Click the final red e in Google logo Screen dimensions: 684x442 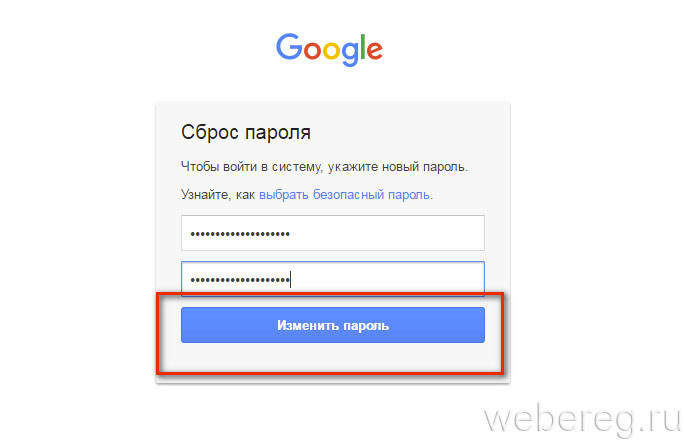click(375, 51)
